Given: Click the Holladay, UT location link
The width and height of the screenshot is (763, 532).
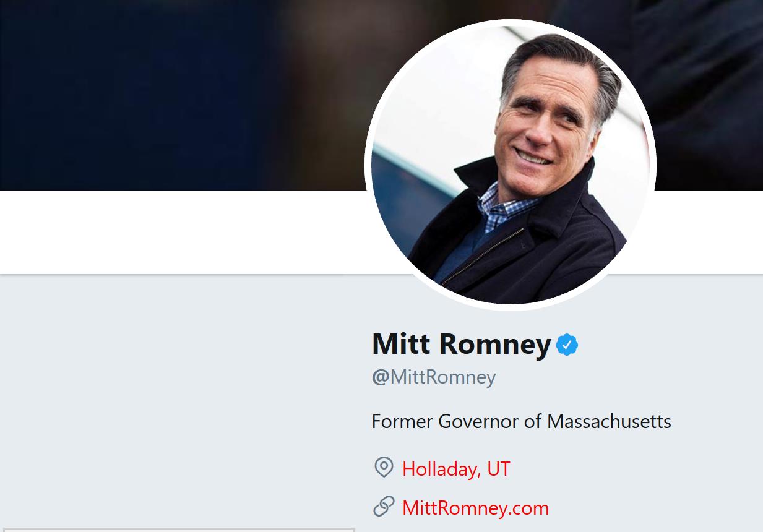Looking at the screenshot, I should pyautogui.click(x=456, y=469).
